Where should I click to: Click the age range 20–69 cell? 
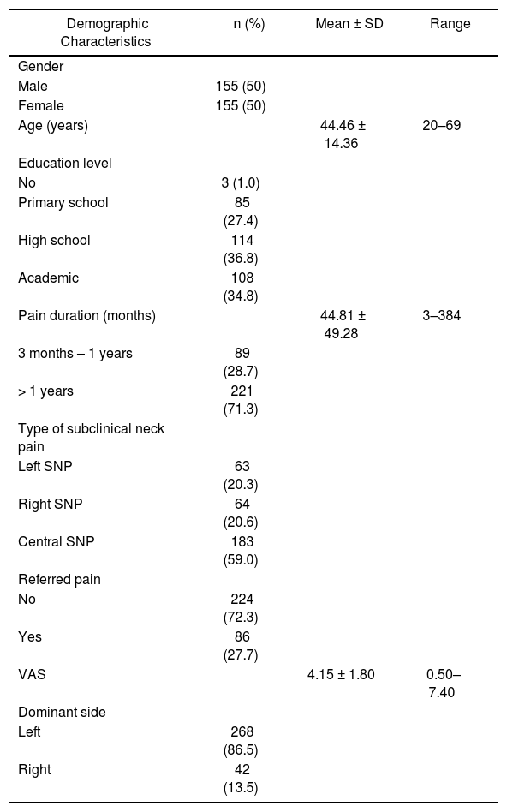(442, 125)
